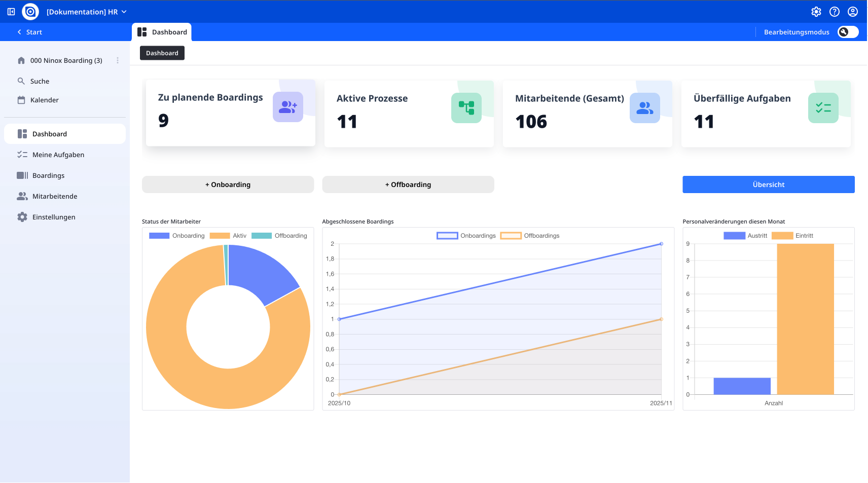The image size is (868, 483).
Task: Click the Zu planende Boardings people icon
Action: [x=287, y=107]
